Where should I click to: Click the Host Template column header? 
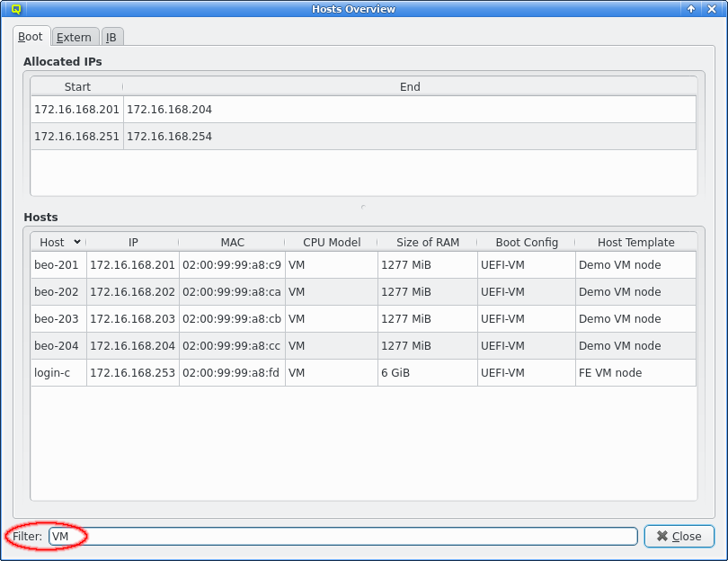pos(635,242)
